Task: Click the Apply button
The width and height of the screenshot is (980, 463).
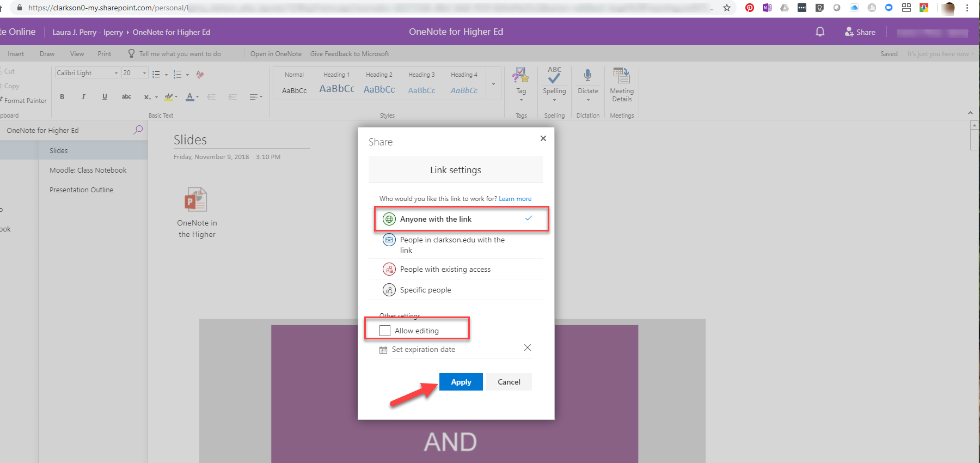Action: pos(461,382)
